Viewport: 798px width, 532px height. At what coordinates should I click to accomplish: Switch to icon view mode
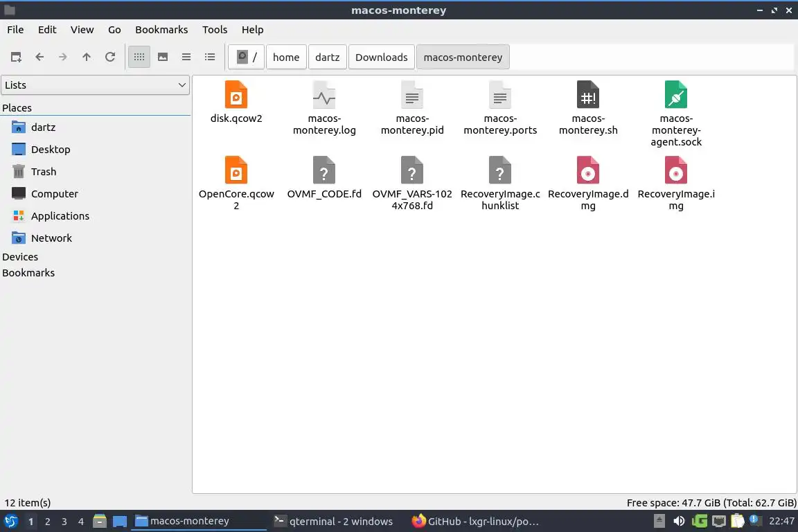[139, 57]
